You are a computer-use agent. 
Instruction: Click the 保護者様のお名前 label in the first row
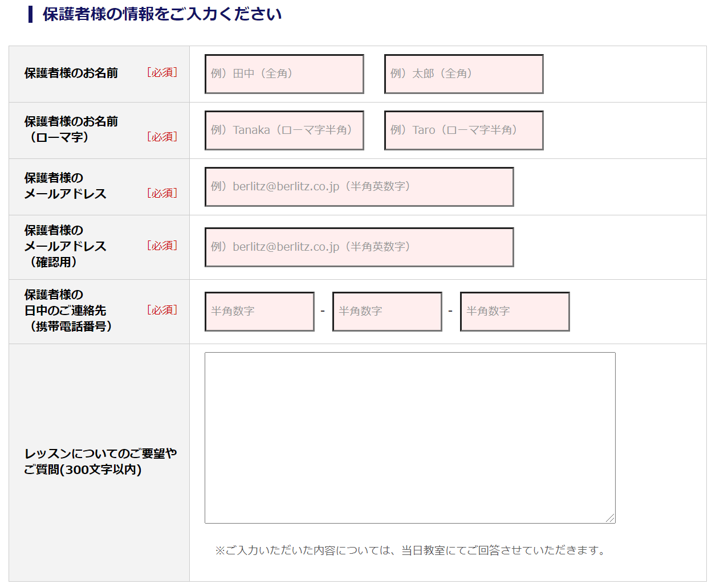point(71,73)
